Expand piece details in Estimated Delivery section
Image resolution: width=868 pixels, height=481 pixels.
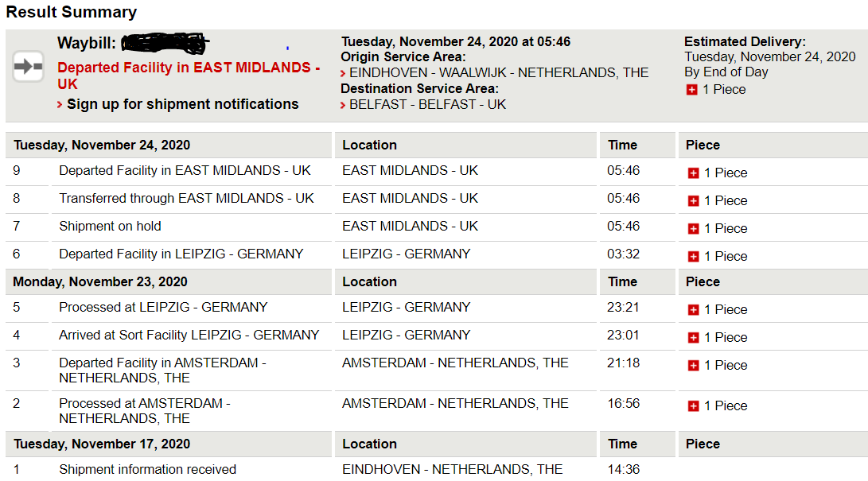(691, 90)
